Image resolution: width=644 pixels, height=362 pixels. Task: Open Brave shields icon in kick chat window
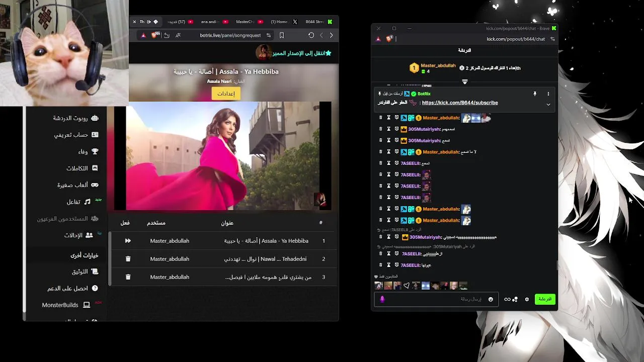pyautogui.click(x=389, y=39)
